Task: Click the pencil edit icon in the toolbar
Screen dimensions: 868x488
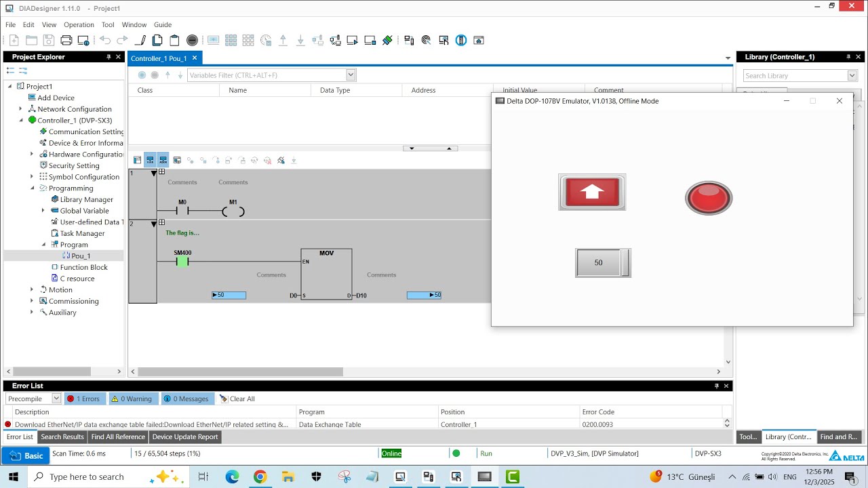Action: click(x=140, y=40)
